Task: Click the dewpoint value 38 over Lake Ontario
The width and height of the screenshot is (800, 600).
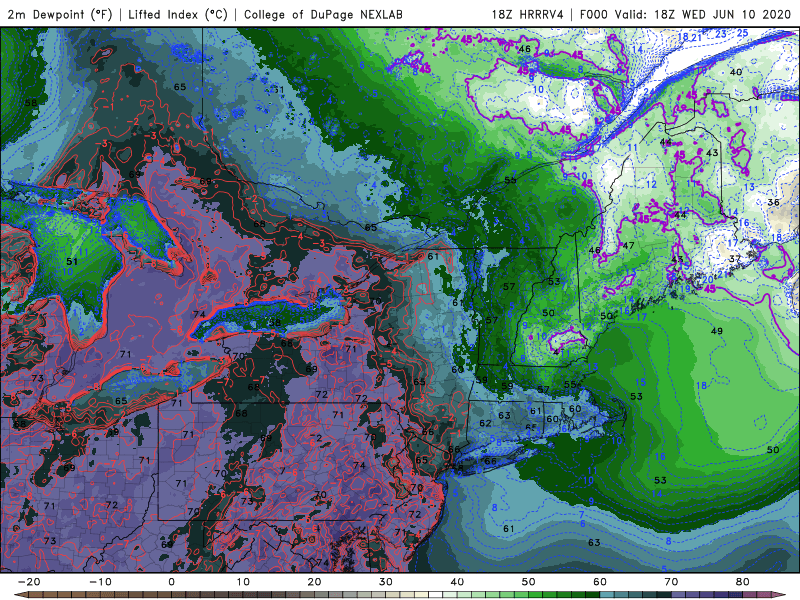Action: [275, 322]
